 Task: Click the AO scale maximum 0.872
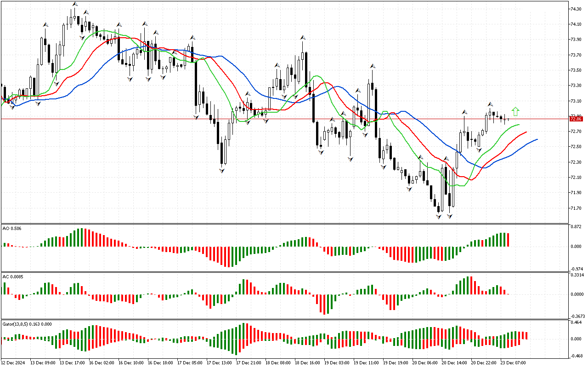pos(576,228)
